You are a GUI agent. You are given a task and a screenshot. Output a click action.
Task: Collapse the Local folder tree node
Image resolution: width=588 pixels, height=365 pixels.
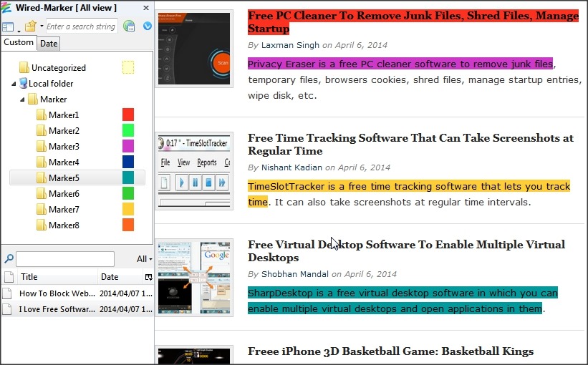pos(14,84)
